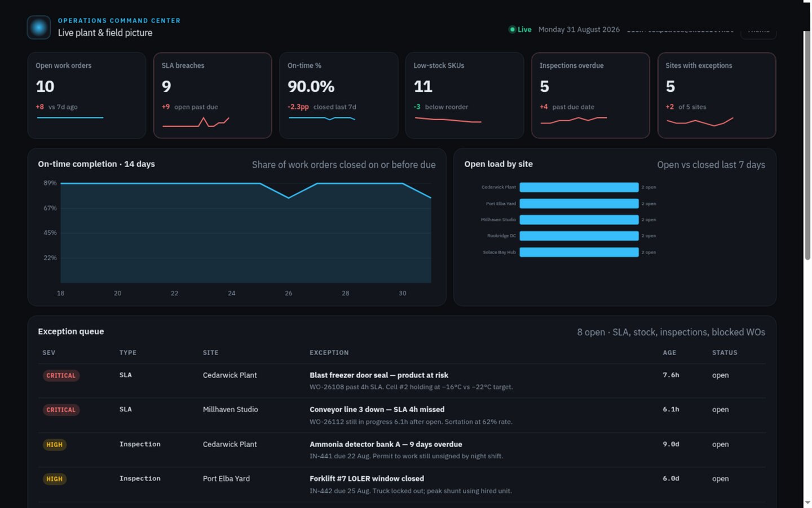Click the green Live status indicator
This screenshot has height=508, width=812.
click(x=520, y=29)
